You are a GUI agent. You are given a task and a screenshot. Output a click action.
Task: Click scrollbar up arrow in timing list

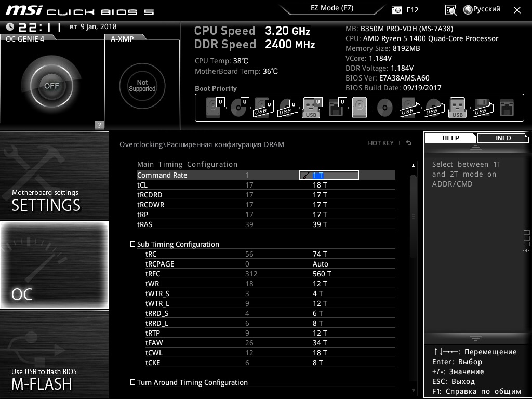[x=413, y=166]
